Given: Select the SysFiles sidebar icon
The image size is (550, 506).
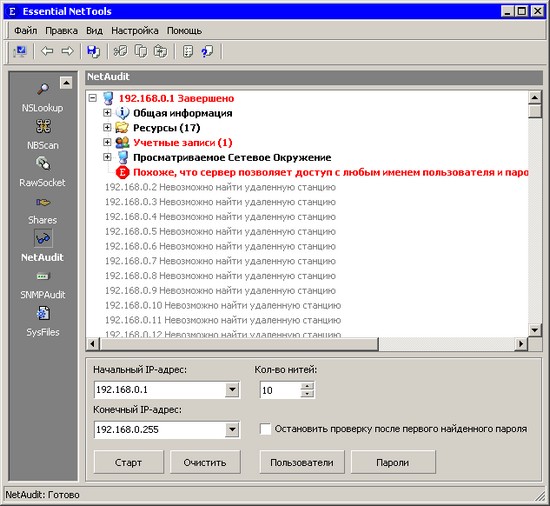Looking at the screenshot, I should (43, 313).
